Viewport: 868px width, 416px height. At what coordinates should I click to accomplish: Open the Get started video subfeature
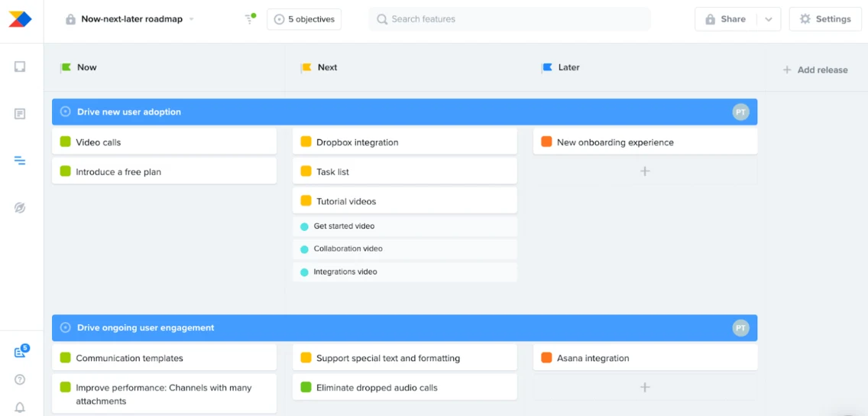coord(405,226)
